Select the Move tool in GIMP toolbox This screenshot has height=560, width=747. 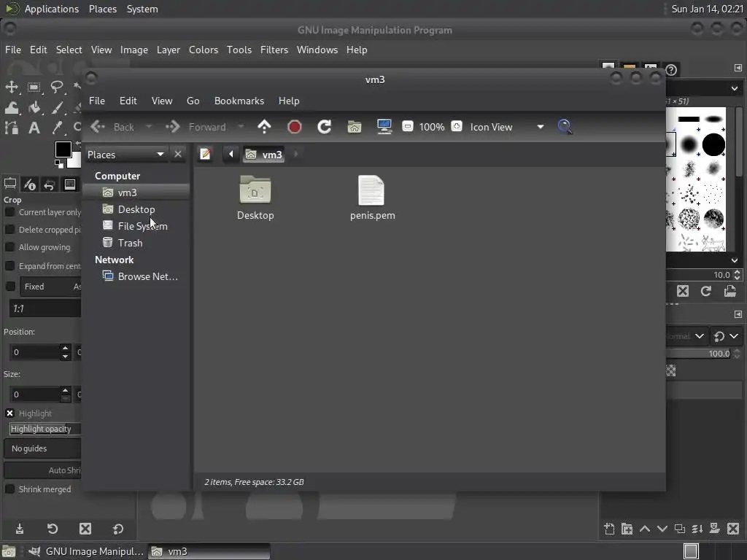pos(12,87)
